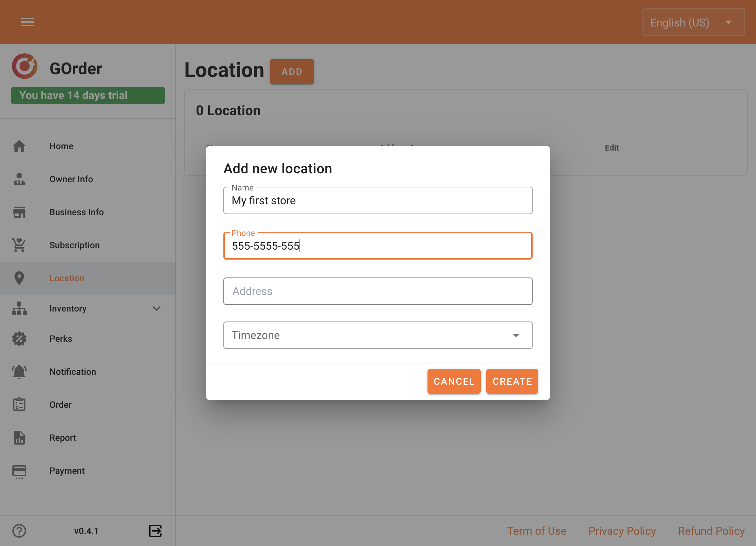Open the Payment menu item
The height and width of the screenshot is (546, 756).
[88, 471]
